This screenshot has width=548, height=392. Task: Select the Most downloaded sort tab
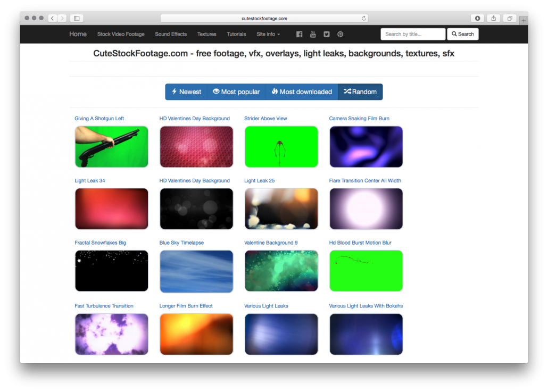click(x=302, y=92)
